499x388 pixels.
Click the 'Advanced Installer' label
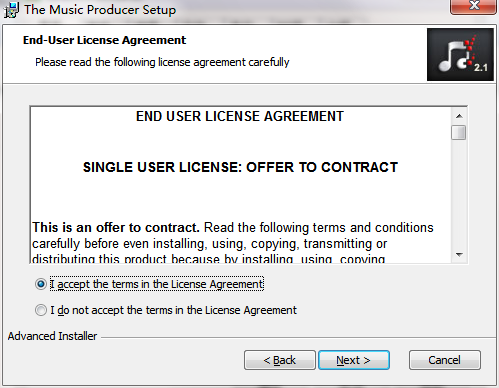tap(52, 336)
